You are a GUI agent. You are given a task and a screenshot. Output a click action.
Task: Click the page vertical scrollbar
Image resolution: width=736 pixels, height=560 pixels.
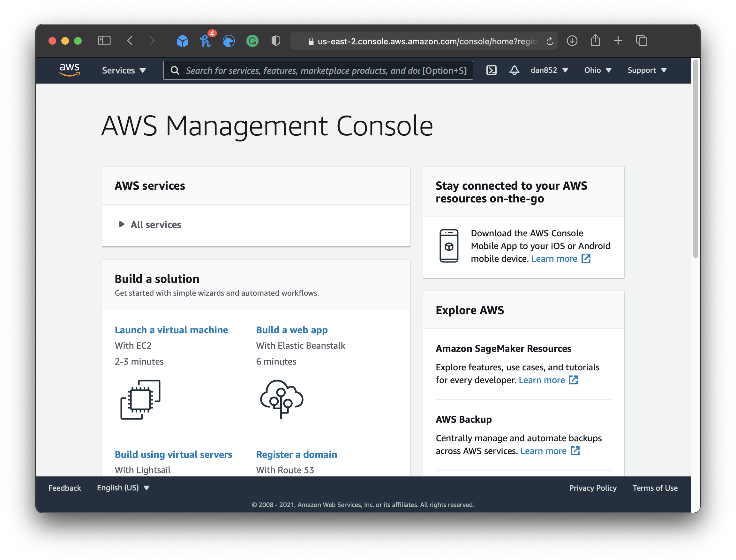click(x=695, y=159)
